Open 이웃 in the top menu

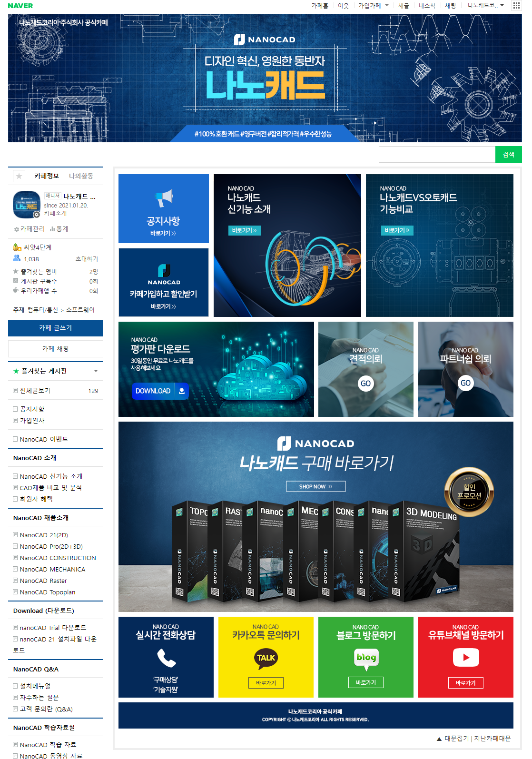click(344, 6)
